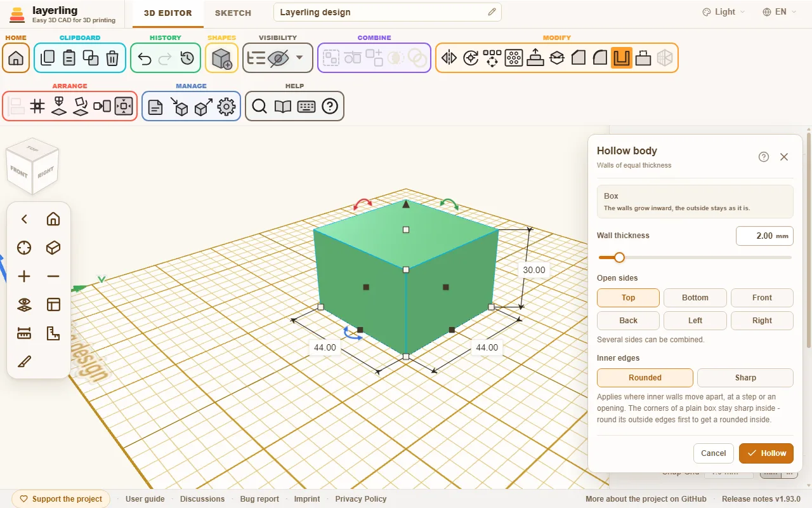Click the Wall thickness slider handle

coord(619,257)
